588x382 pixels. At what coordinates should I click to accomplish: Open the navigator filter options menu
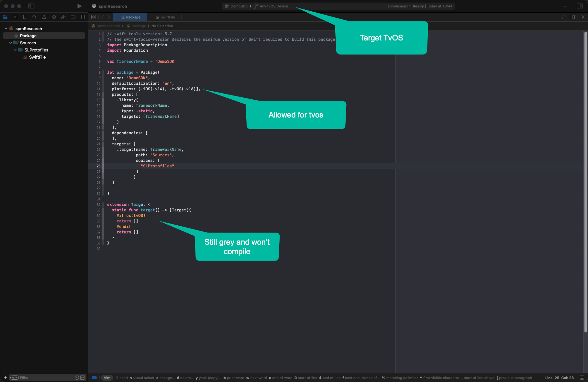tap(15, 377)
